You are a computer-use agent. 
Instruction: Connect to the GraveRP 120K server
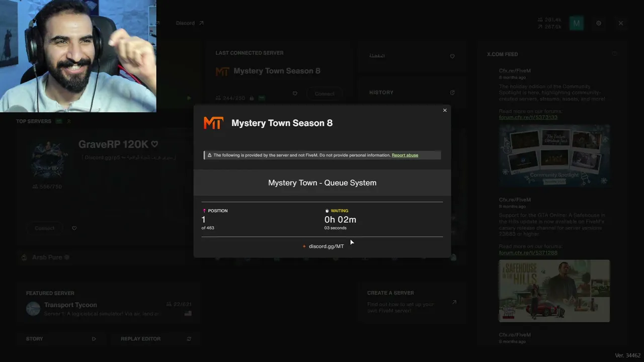45,228
